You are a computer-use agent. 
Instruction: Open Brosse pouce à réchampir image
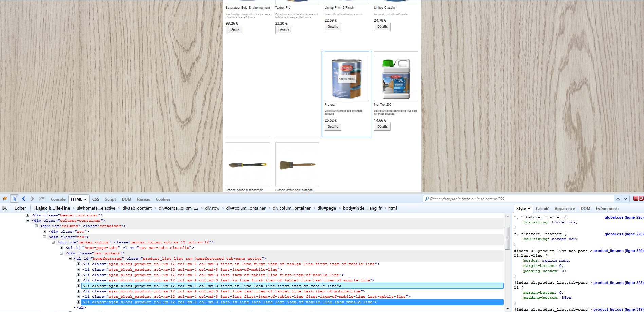(x=248, y=164)
